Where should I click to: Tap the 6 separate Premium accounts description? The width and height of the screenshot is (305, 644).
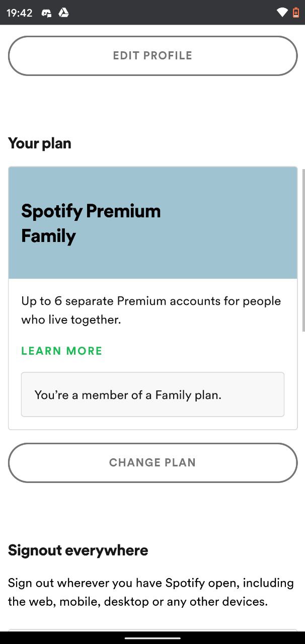(151, 310)
